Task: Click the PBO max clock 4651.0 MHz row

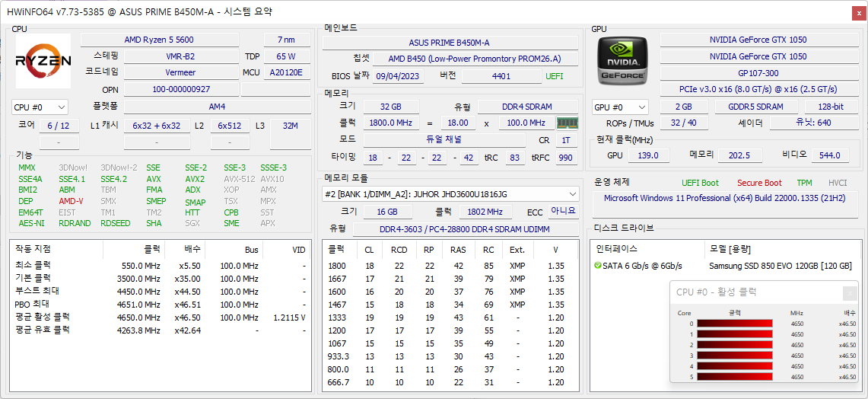Action: pos(161,305)
